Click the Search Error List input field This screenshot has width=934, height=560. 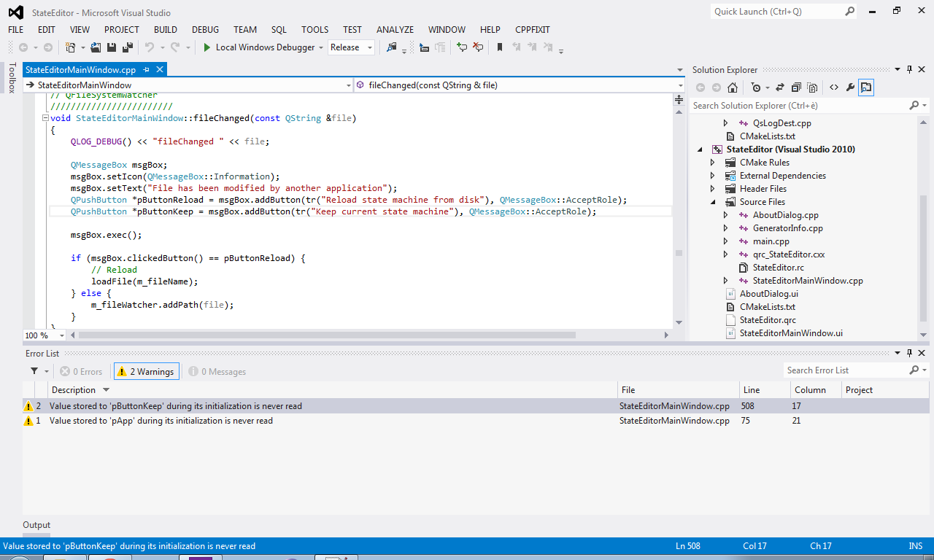click(x=846, y=370)
